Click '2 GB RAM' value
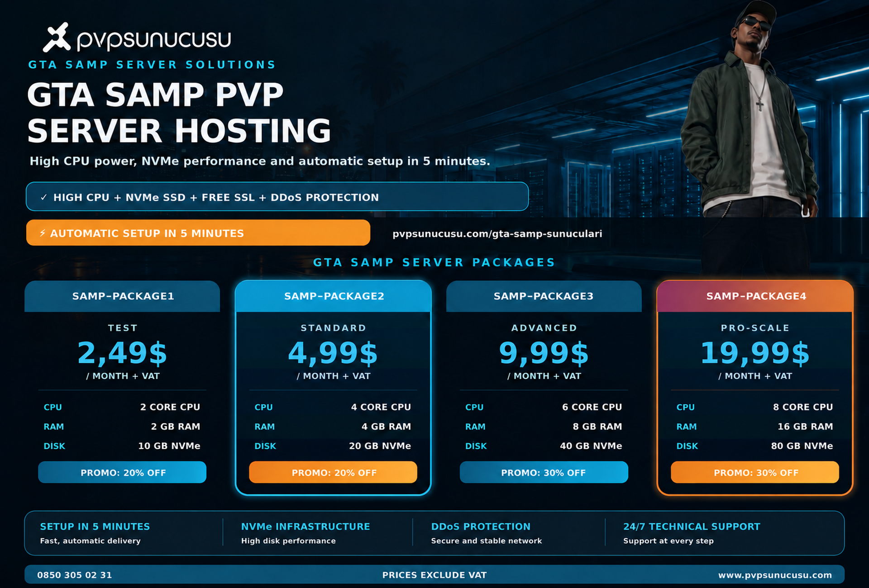 175,427
